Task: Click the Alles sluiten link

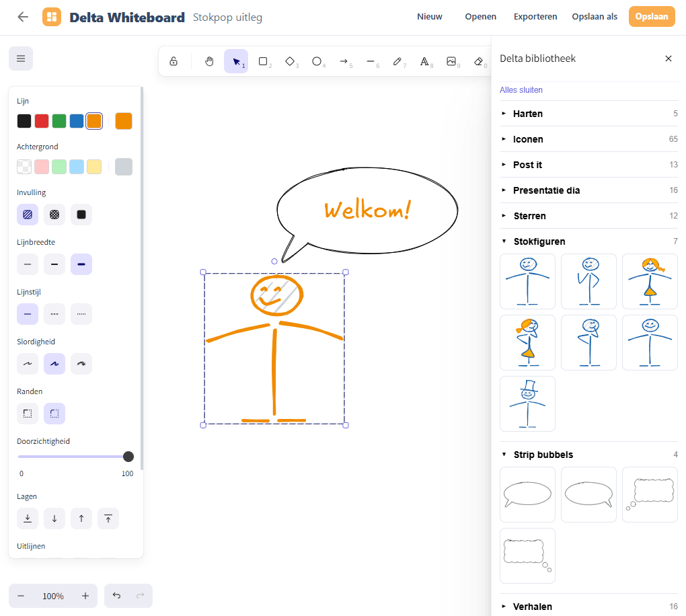Action: pos(521,89)
